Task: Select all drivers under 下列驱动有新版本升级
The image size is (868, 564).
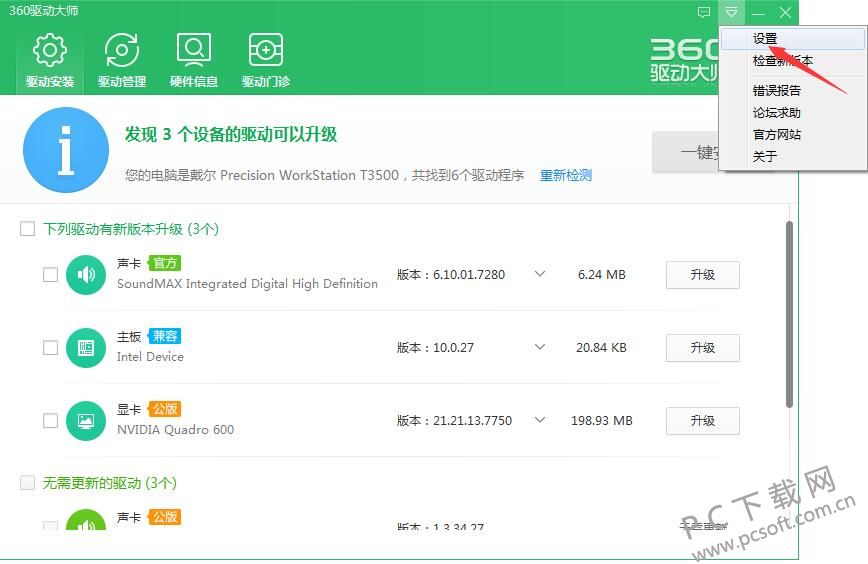Action: click(x=28, y=229)
